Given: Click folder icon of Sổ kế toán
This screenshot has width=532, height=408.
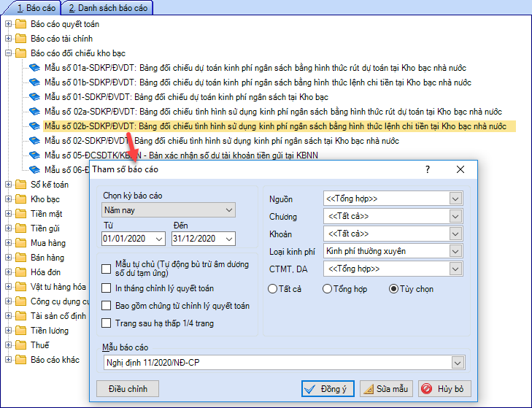Looking at the screenshot, I should coord(20,185).
